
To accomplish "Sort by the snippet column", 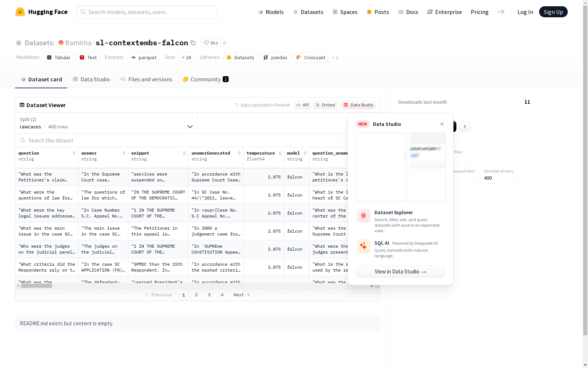I will pyautogui.click(x=184, y=153).
